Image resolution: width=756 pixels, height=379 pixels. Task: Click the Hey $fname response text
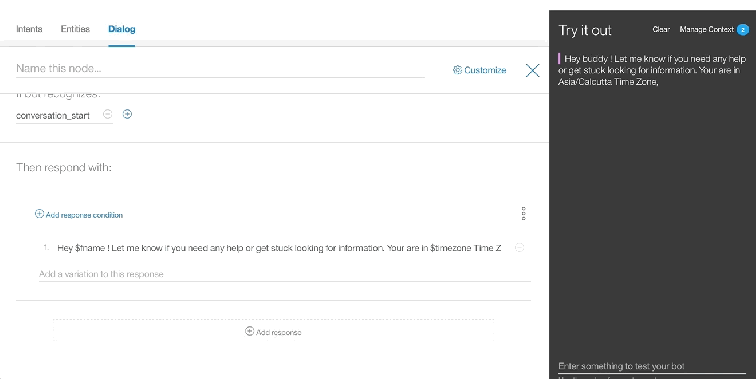point(279,248)
